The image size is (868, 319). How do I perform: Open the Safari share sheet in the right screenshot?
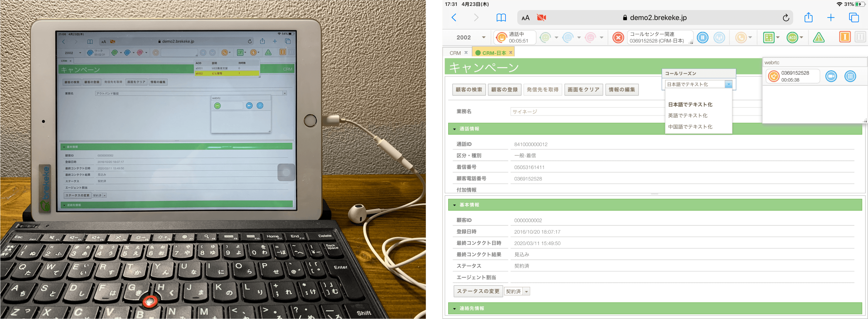[808, 17]
